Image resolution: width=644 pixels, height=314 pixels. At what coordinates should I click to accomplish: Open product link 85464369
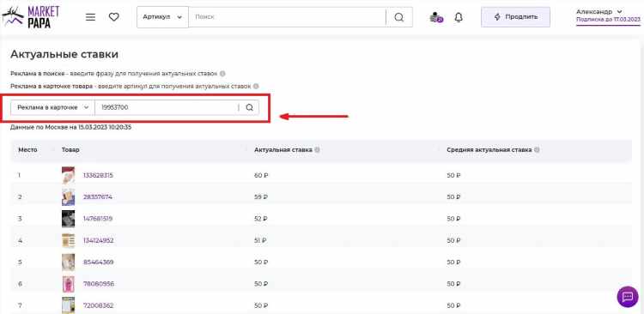click(x=99, y=262)
